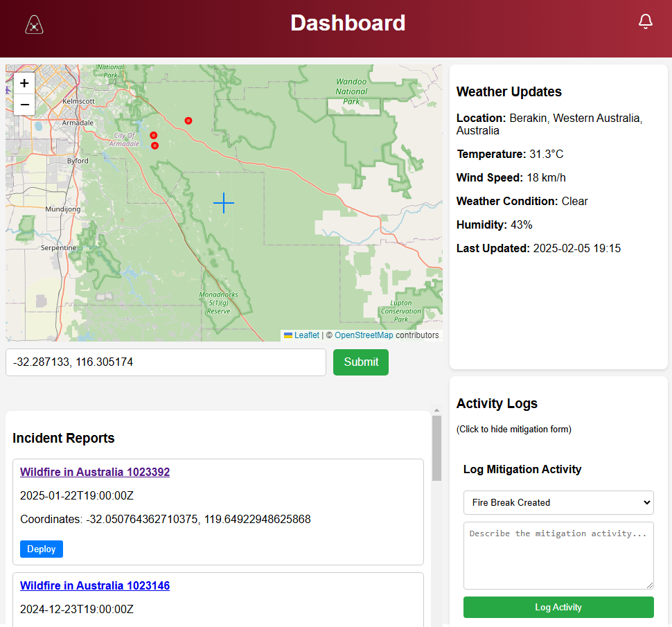Click the incident reports scrollbar thumb

click(x=436, y=448)
